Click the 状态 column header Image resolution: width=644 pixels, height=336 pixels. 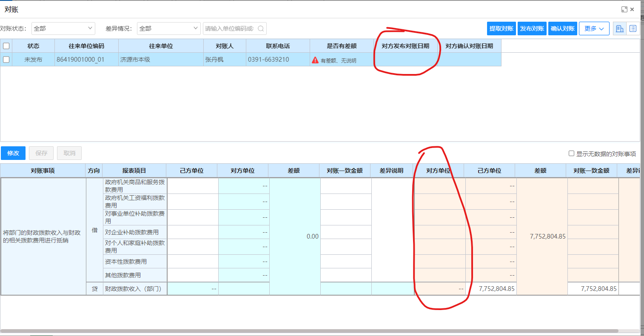click(x=34, y=46)
